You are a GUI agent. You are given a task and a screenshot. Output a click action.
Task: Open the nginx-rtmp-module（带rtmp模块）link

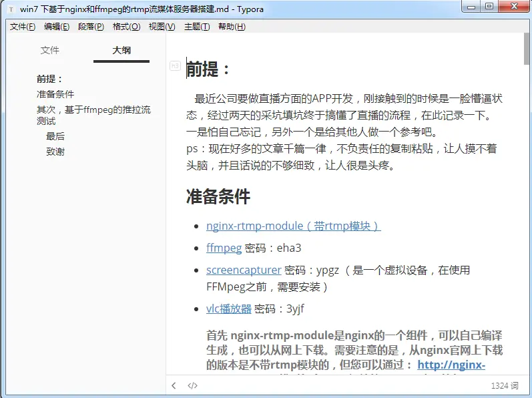point(294,226)
